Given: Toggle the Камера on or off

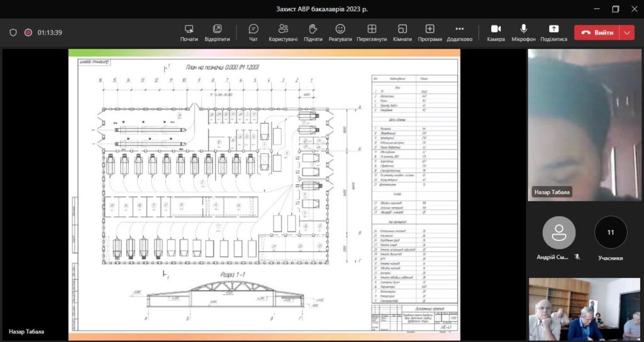Looking at the screenshot, I should tap(496, 33).
